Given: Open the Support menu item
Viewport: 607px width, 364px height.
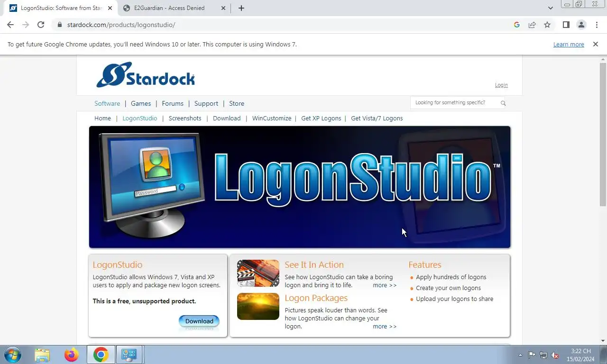Looking at the screenshot, I should pyautogui.click(x=206, y=103).
